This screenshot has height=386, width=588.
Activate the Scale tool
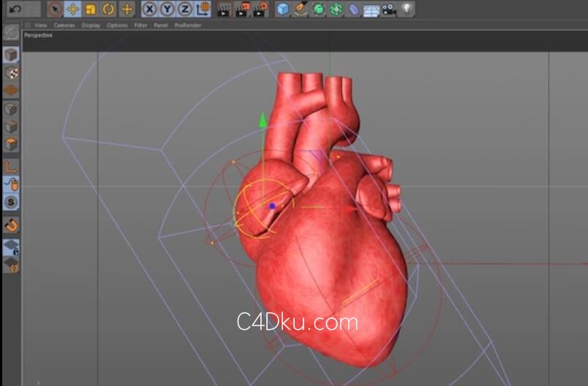[91, 10]
